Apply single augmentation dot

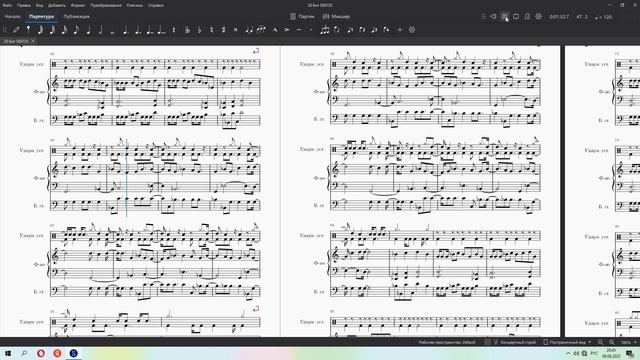pos(125,29)
